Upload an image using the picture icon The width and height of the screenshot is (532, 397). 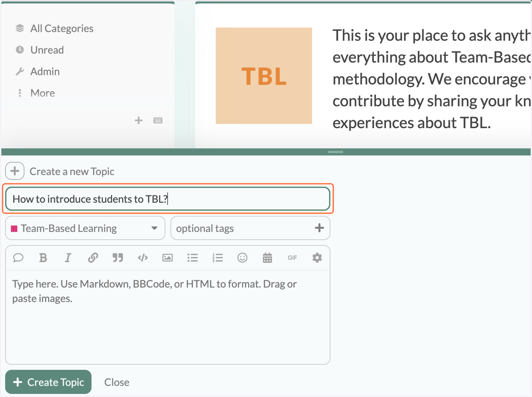point(168,258)
